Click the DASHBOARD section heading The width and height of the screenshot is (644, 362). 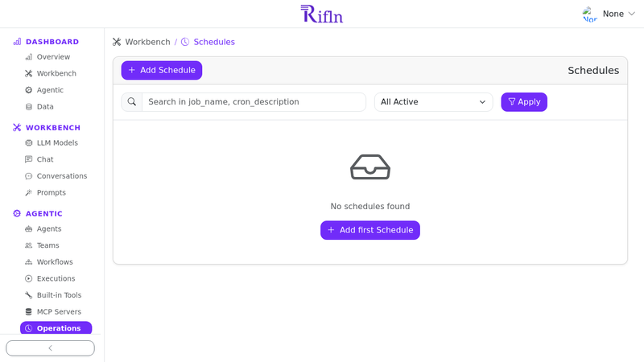[52, 42]
